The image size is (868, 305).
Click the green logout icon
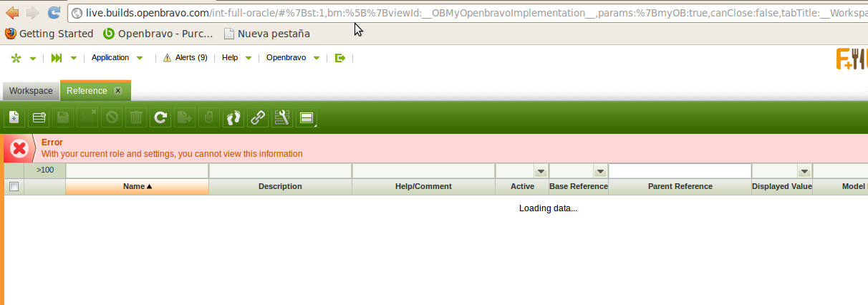point(340,58)
